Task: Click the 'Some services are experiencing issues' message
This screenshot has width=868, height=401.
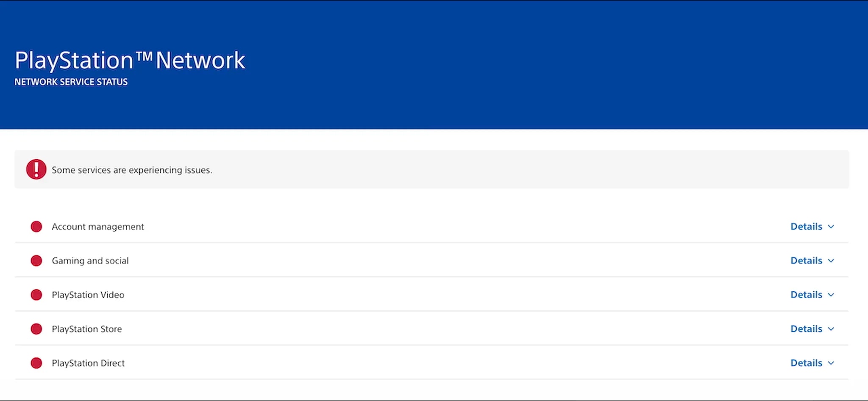Action: (132, 170)
